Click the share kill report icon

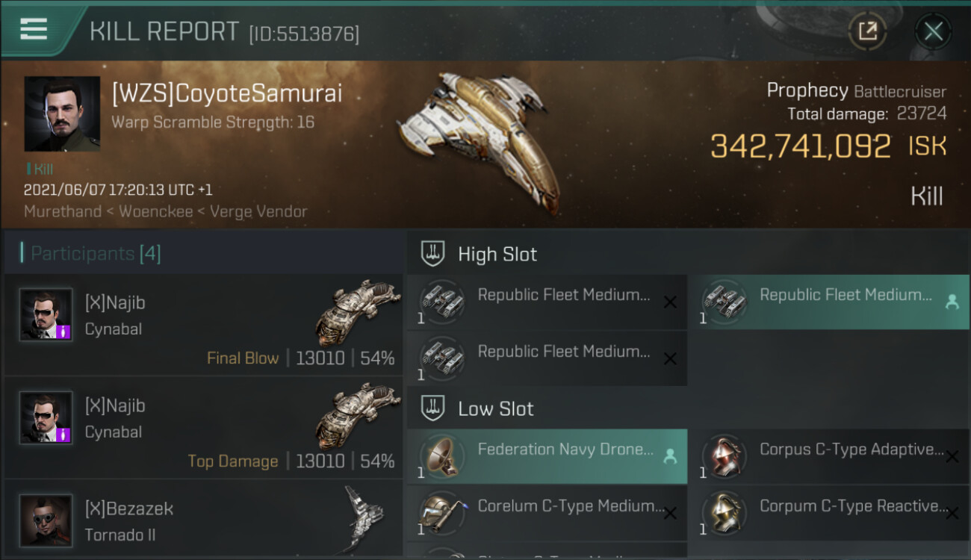867,31
